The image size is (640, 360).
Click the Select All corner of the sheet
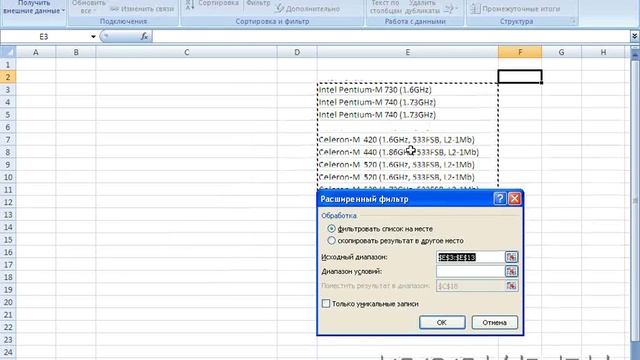8,52
